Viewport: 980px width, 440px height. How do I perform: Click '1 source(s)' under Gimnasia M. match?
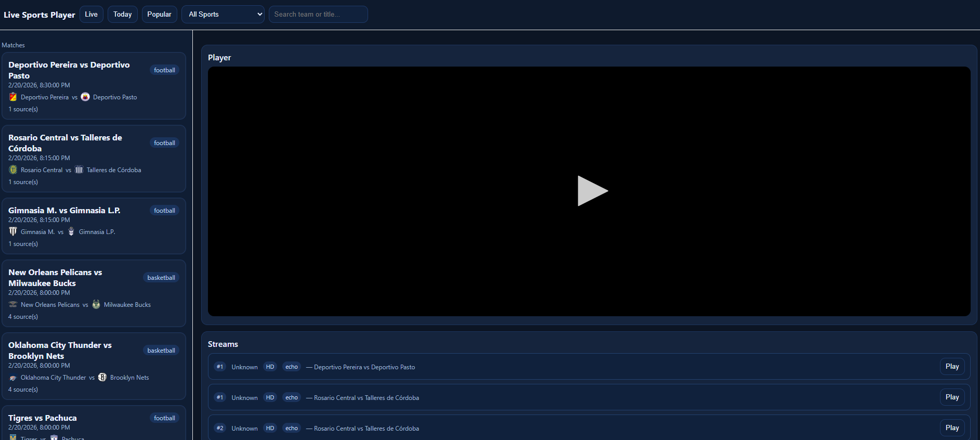[x=23, y=244]
